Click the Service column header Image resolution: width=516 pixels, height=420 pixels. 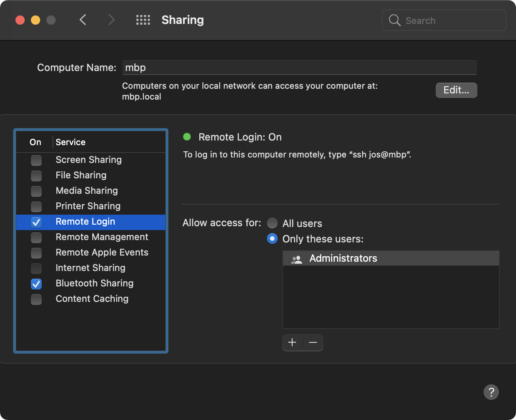pos(109,142)
